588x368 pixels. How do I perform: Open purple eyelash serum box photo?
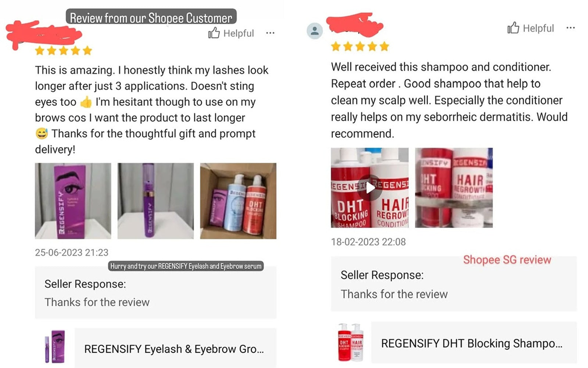click(x=73, y=201)
